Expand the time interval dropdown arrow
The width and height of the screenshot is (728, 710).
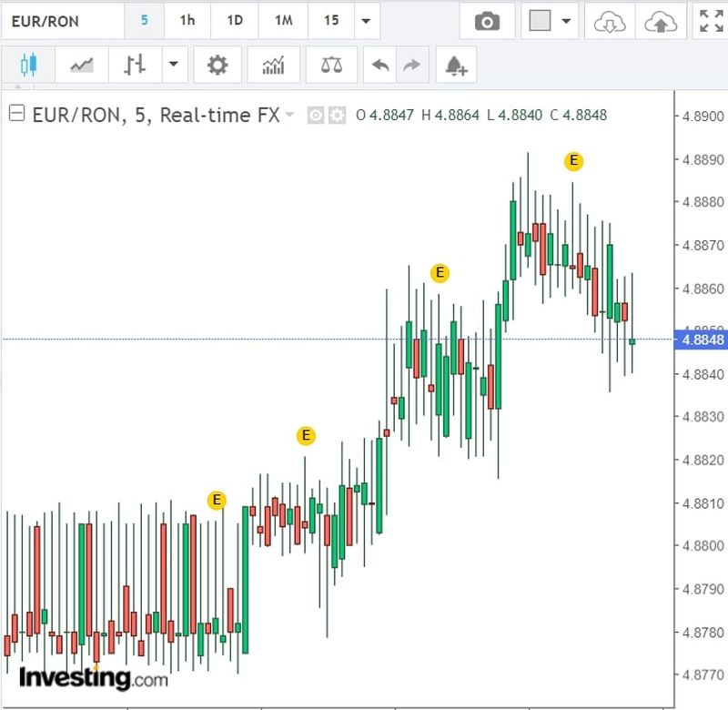pyautogui.click(x=366, y=21)
